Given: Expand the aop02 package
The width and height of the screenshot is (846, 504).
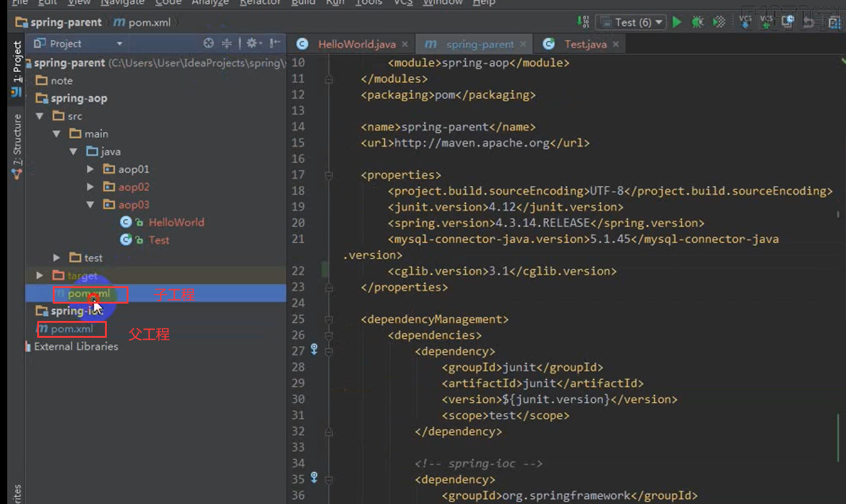Looking at the screenshot, I should tap(91, 187).
